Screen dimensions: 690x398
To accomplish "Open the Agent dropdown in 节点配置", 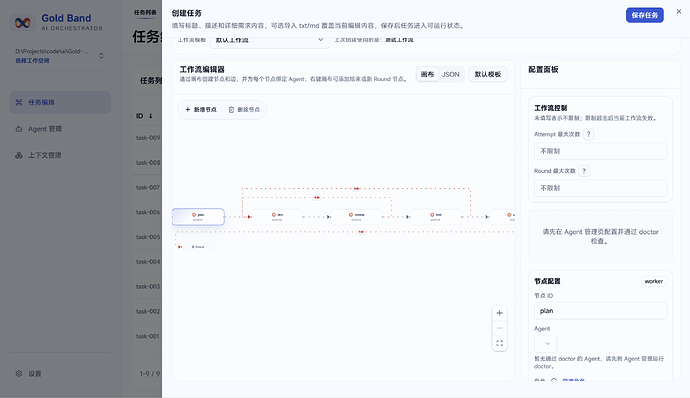I will 546,343.
